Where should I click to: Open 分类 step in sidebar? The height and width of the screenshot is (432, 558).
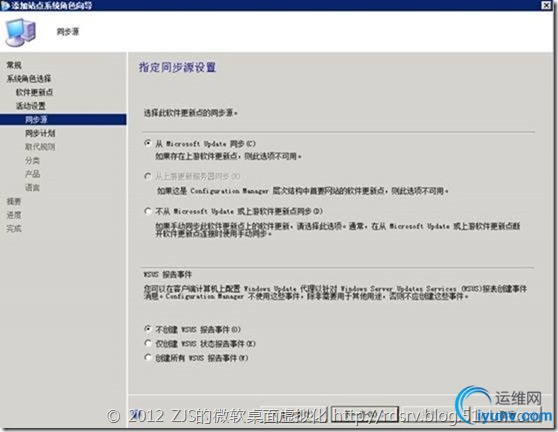(32, 160)
